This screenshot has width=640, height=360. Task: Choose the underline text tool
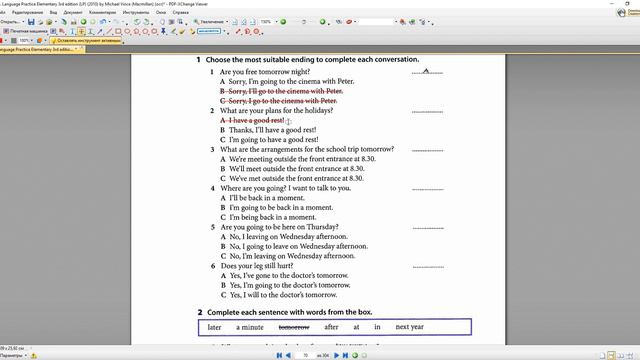click(90, 31)
